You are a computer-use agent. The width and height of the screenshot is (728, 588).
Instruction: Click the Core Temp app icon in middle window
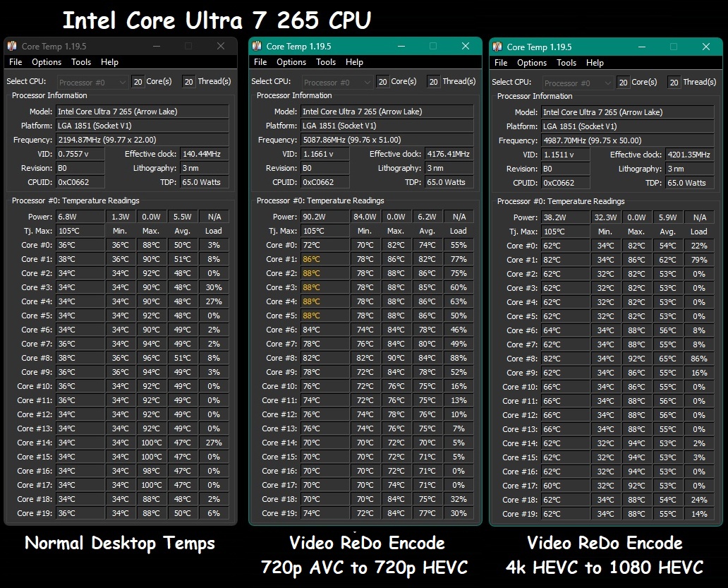pos(257,45)
